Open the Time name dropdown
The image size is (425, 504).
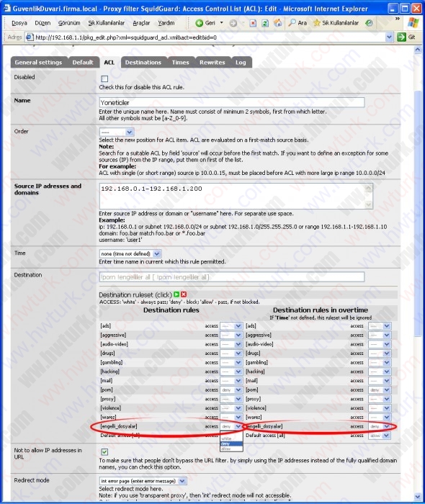pos(130,253)
